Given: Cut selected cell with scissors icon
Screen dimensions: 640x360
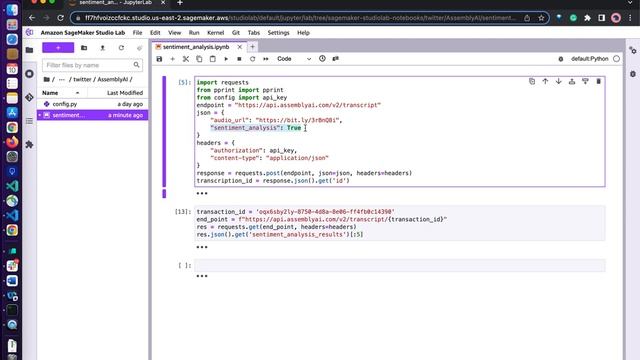Looking at the screenshot, I should tap(186, 59).
